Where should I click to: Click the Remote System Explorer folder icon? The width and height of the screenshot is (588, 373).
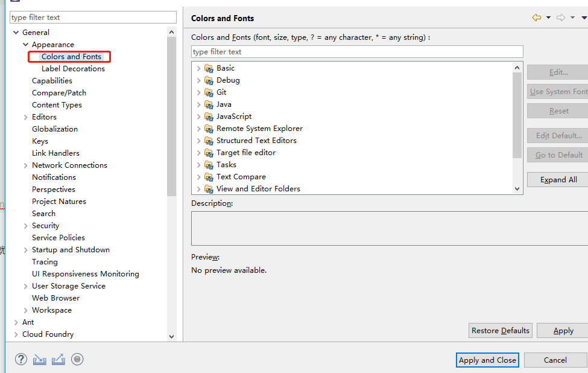209,129
